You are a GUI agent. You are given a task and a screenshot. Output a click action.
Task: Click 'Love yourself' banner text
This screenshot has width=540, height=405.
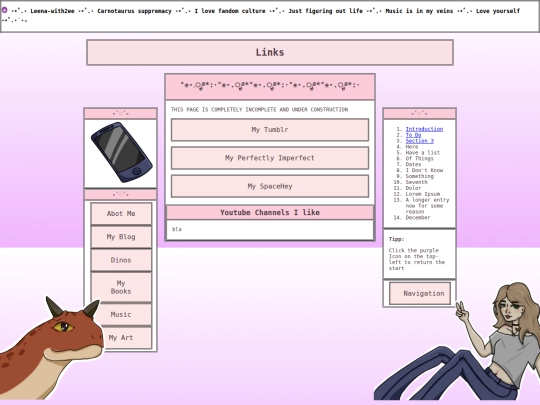point(498,11)
